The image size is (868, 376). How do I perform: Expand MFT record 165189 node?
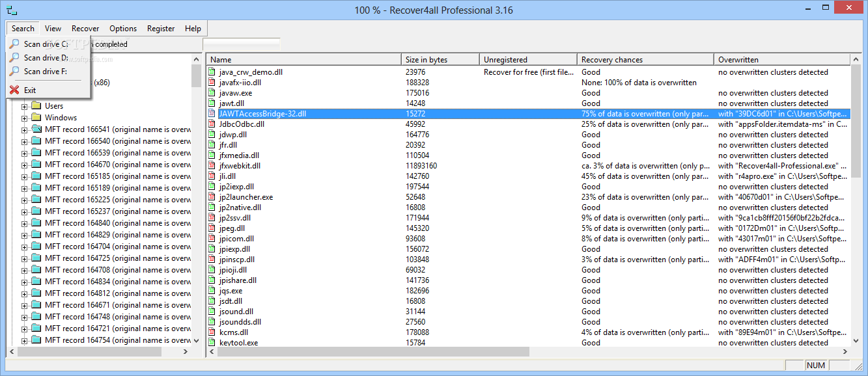point(25,188)
